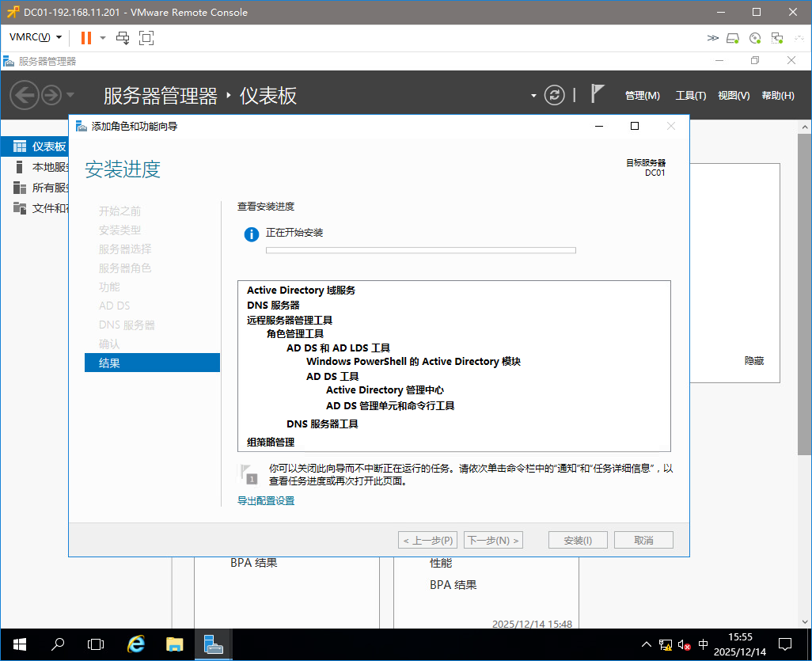This screenshot has height=661, width=812.
Task: Click the 安装类型 wizard step
Action: 120,230
